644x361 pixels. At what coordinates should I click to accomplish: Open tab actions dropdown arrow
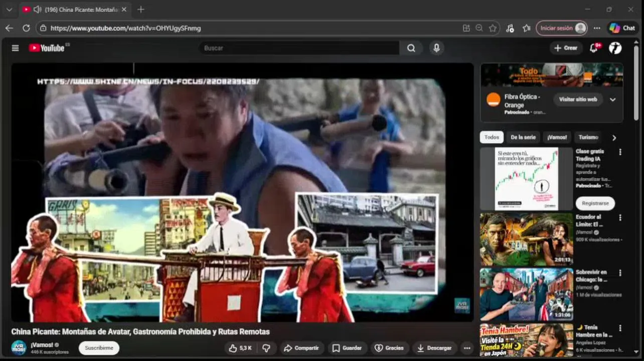[x=9, y=10]
